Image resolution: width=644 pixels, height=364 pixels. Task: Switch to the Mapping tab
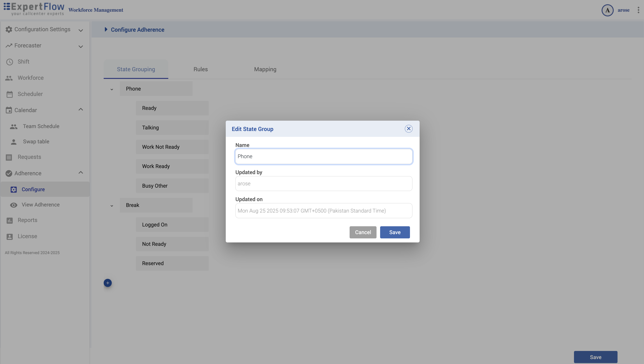[265, 69]
